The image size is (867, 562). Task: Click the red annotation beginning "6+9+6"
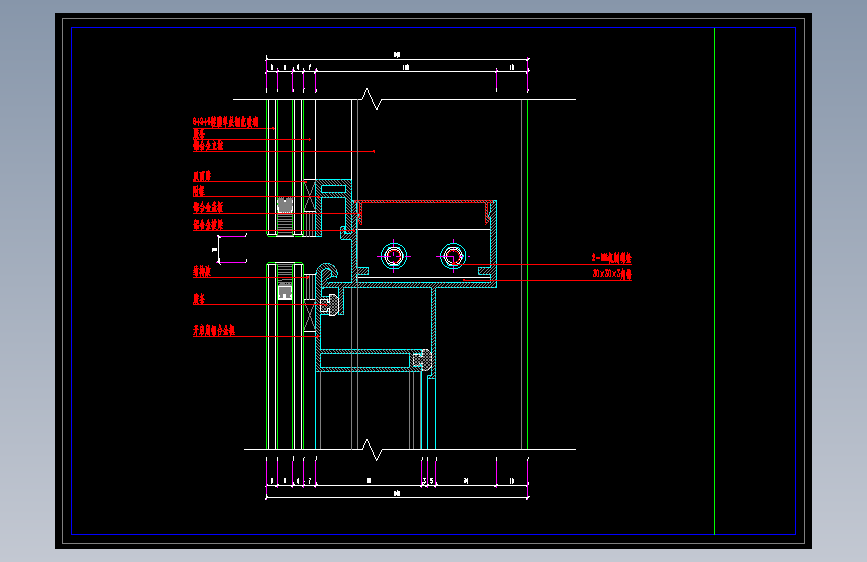pyautogui.click(x=226, y=122)
